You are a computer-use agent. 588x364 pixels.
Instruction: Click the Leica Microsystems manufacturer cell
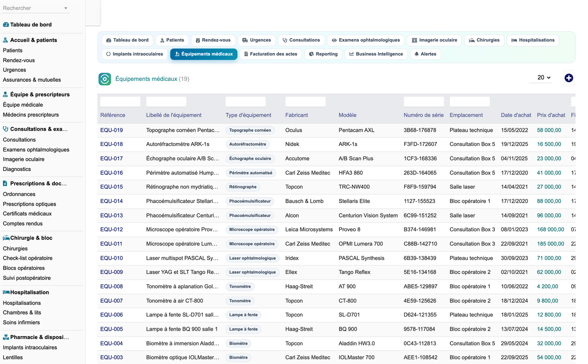[309, 230]
